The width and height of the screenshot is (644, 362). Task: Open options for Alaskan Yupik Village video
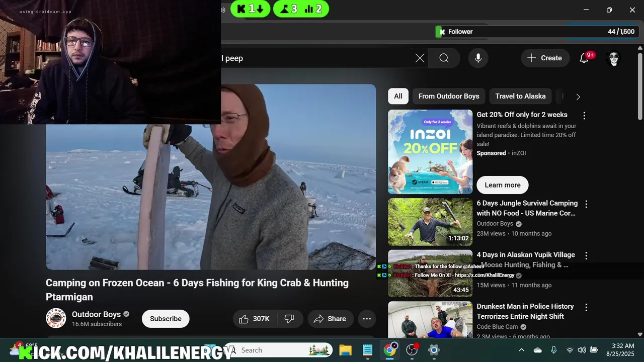click(586, 255)
